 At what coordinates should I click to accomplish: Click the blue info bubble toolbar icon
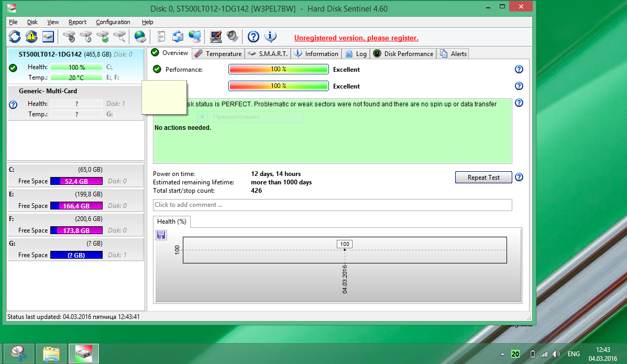click(270, 37)
